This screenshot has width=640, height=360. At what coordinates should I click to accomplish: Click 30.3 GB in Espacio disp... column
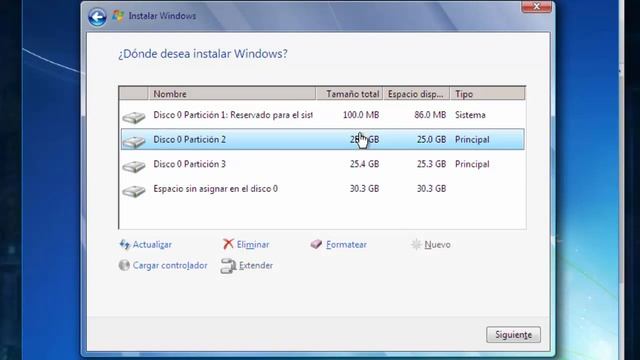431,189
